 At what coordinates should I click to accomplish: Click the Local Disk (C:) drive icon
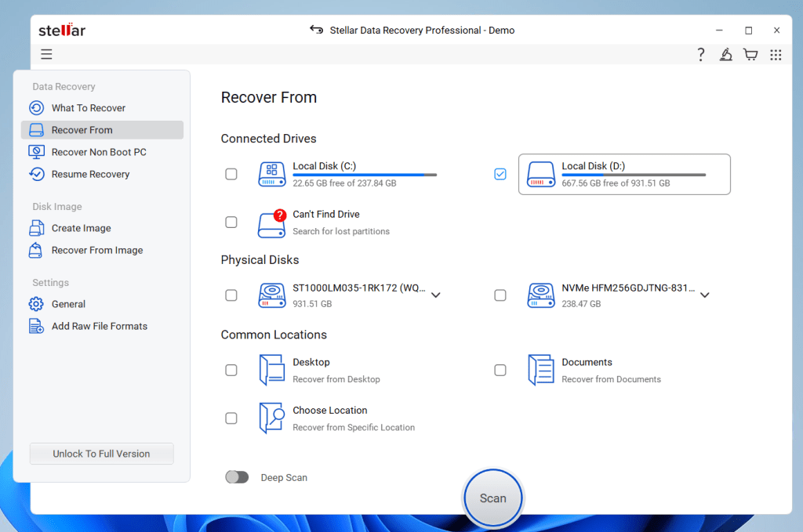point(272,175)
